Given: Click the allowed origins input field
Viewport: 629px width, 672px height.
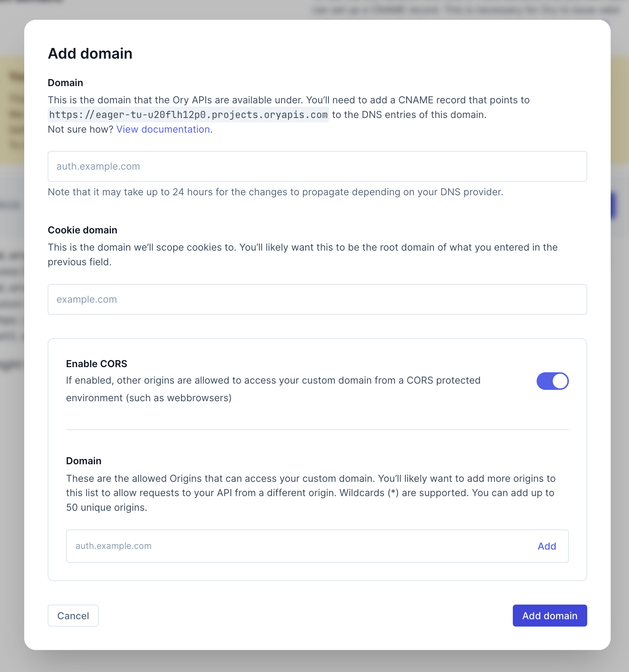Looking at the screenshot, I should tap(257, 546).
